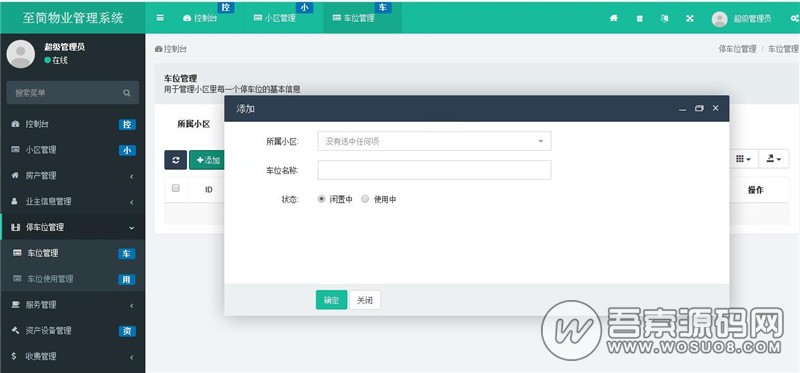Screen dimensions: 800x373
Task: Select the 使用中 radio button
Action: click(x=365, y=199)
